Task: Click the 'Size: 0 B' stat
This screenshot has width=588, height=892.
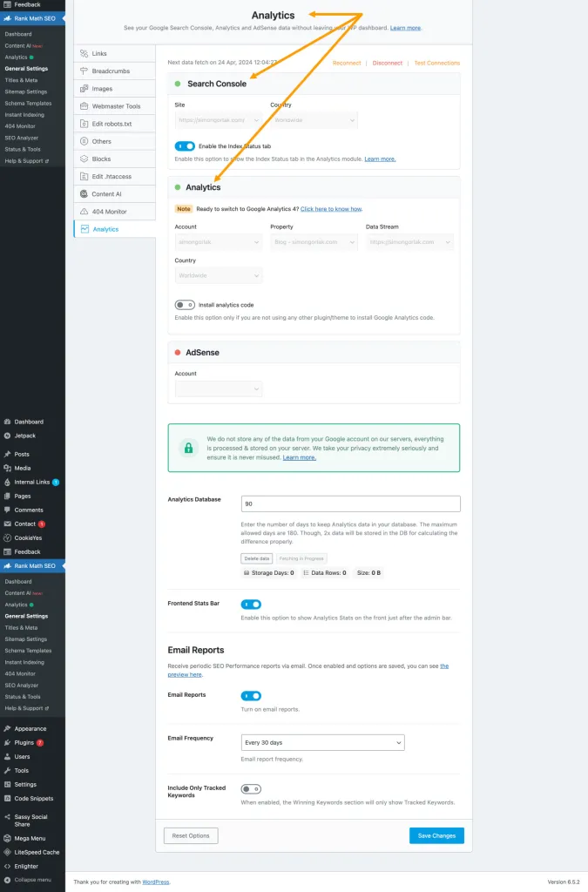Action: 368,573
